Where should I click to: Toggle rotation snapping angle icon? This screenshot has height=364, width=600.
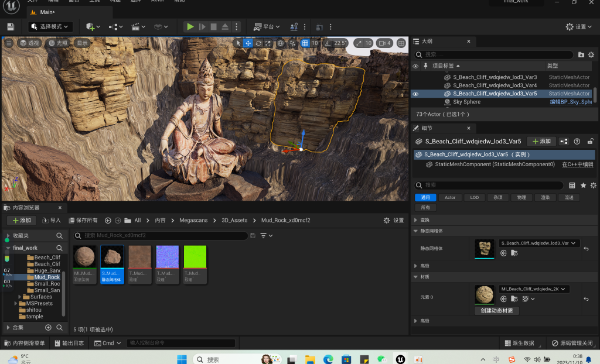[328, 43]
